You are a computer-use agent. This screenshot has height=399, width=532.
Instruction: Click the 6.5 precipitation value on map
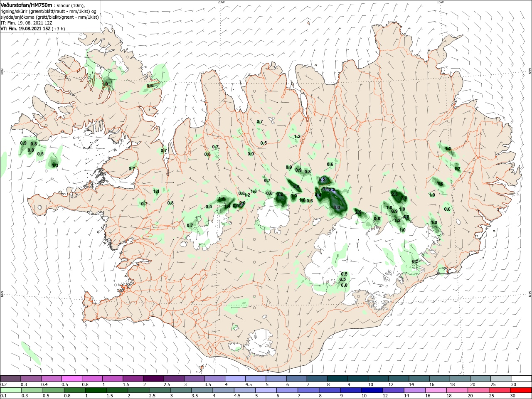322,179
